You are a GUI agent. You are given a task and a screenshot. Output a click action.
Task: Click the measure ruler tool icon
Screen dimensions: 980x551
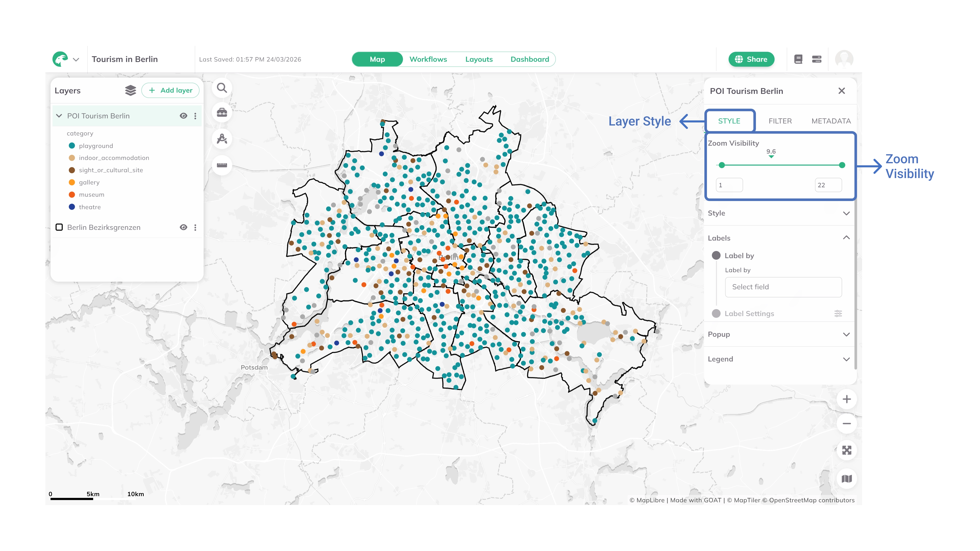point(222,165)
